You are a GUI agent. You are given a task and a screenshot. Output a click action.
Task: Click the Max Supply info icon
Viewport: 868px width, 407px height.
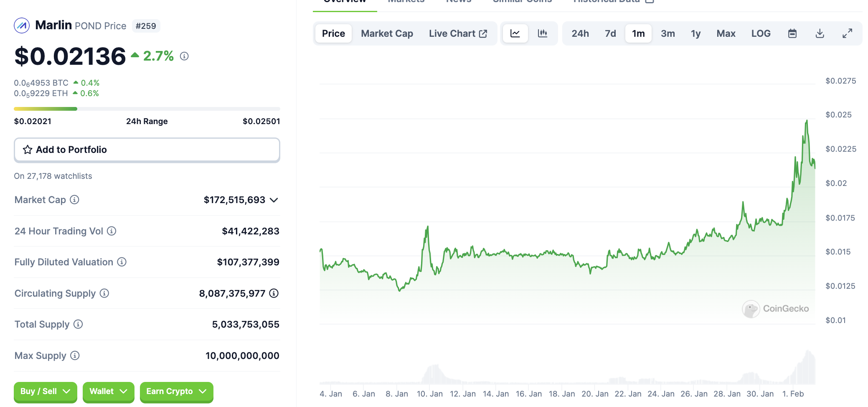(75, 356)
